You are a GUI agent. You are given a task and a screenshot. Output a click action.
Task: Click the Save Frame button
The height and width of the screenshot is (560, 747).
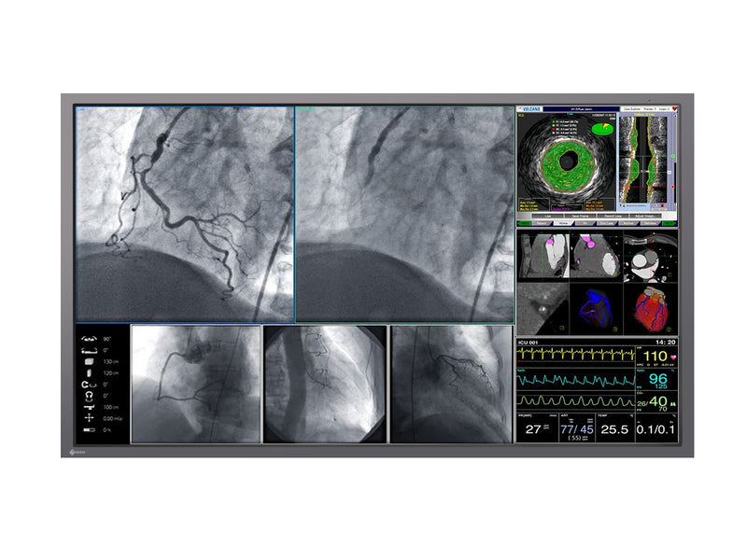[x=580, y=216]
